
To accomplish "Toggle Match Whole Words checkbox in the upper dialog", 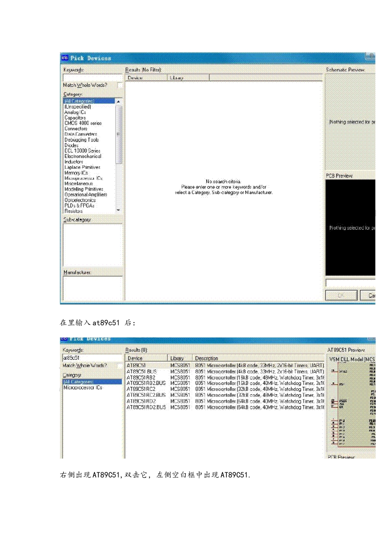I will click(120, 85).
